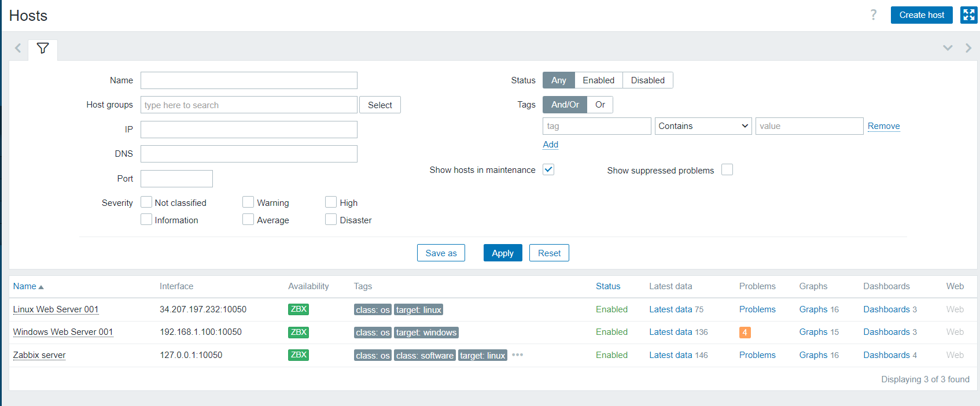Image resolution: width=980 pixels, height=406 pixels.
Task: Check the Disaster severity checkbox
Action: pyautogui.click(x=331, y=220)
